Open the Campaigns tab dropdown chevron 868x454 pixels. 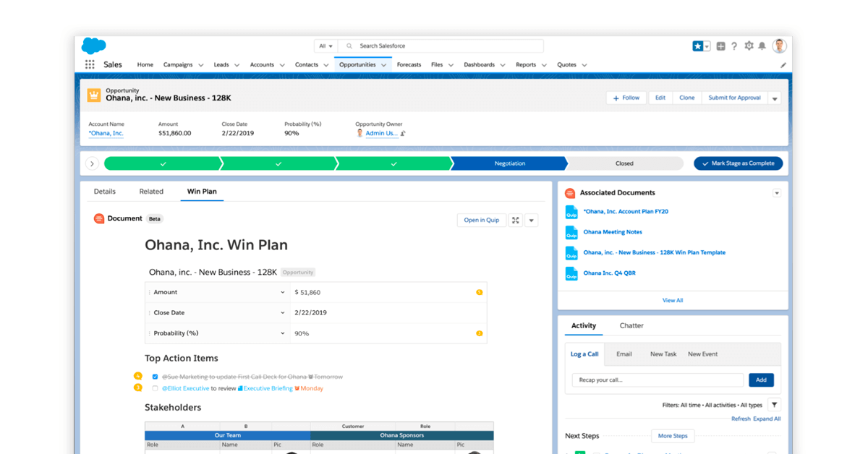pyautogui.click(x=201, y=65)
